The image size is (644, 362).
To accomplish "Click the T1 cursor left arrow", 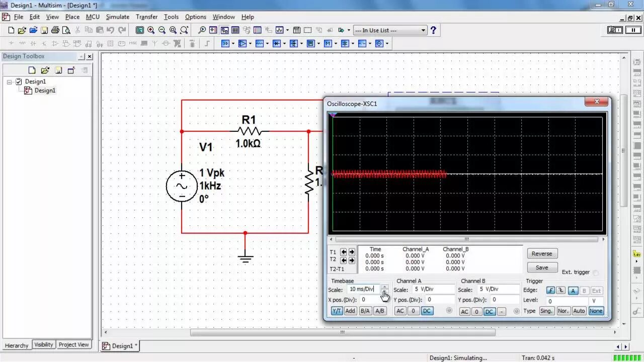I will click(x=344, y=252).
